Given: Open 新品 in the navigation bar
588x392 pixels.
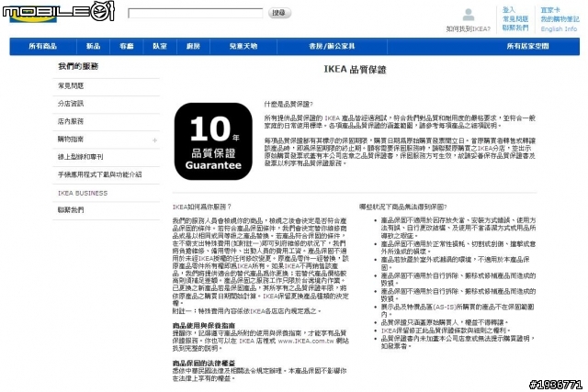Looking at the screenshot, I should pos(93,46).
